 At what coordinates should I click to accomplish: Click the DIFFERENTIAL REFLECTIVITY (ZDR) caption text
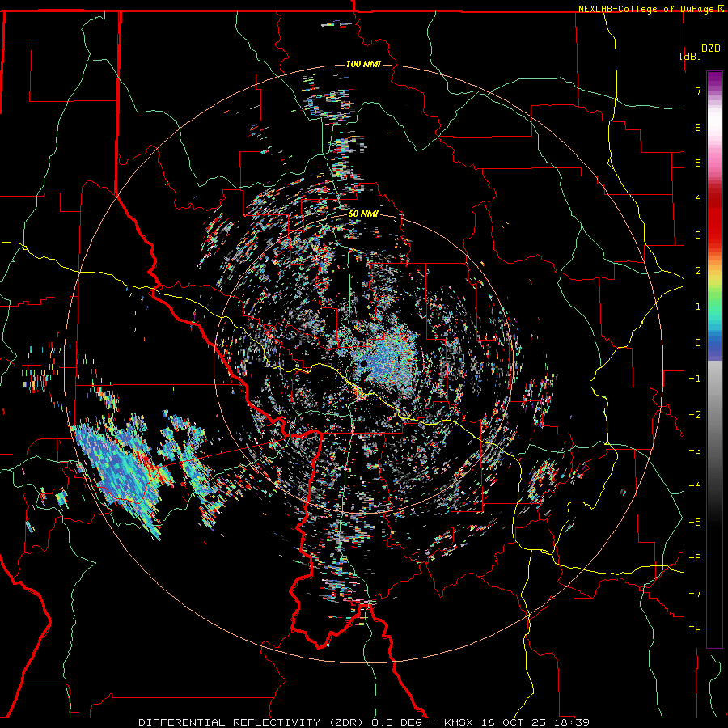pyautogui.click(x=252, y=722)
